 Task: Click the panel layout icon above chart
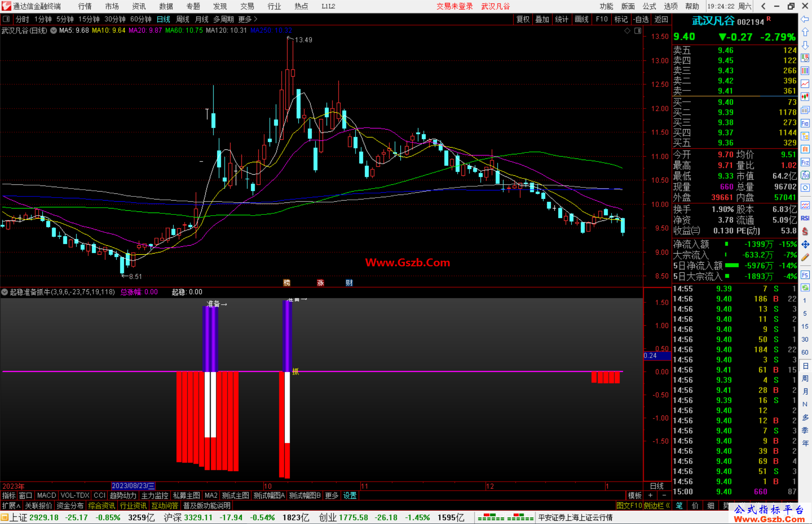click(638, 31)
